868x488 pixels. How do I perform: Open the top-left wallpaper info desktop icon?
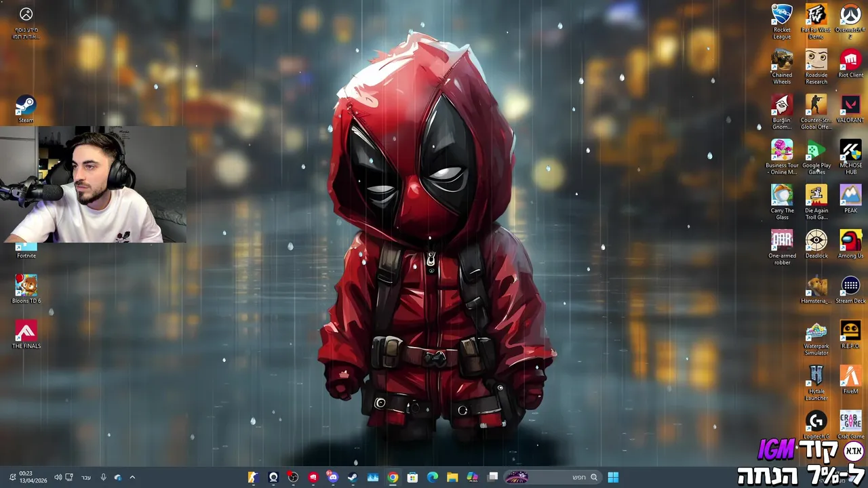coord(26,22)
